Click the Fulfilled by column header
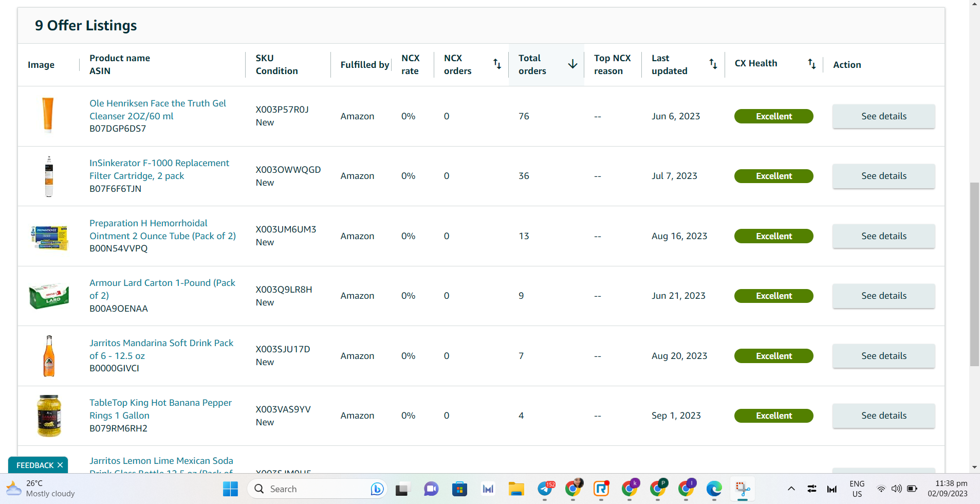The width and height of the screenshot is (980, 504). pos(364,65)
